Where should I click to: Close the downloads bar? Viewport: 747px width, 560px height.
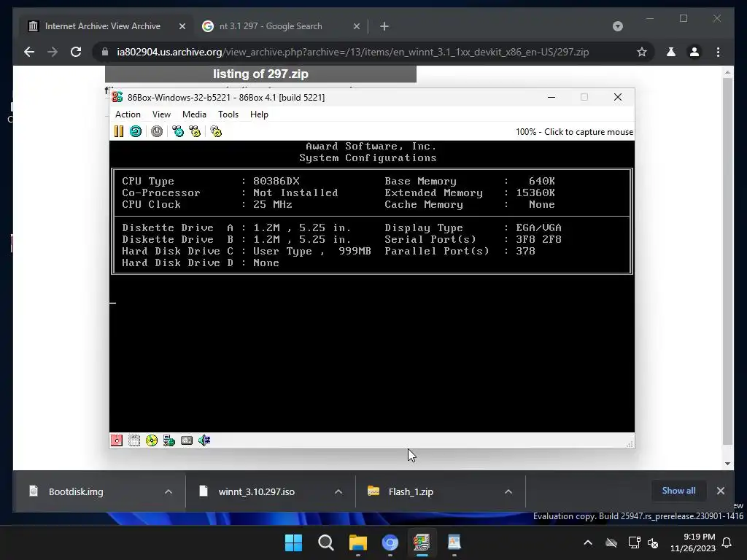click(x=720, y=491)
